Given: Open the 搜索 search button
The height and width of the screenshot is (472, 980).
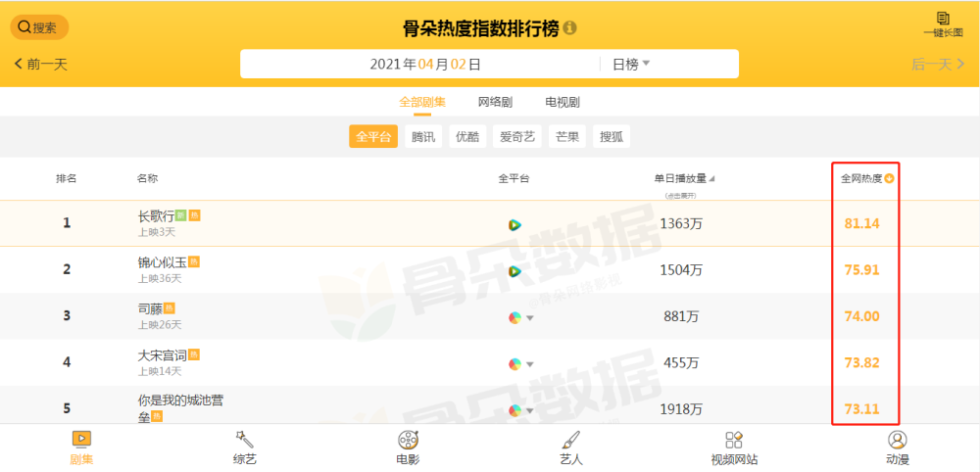Looking at the screenshot, I should 39,27.
